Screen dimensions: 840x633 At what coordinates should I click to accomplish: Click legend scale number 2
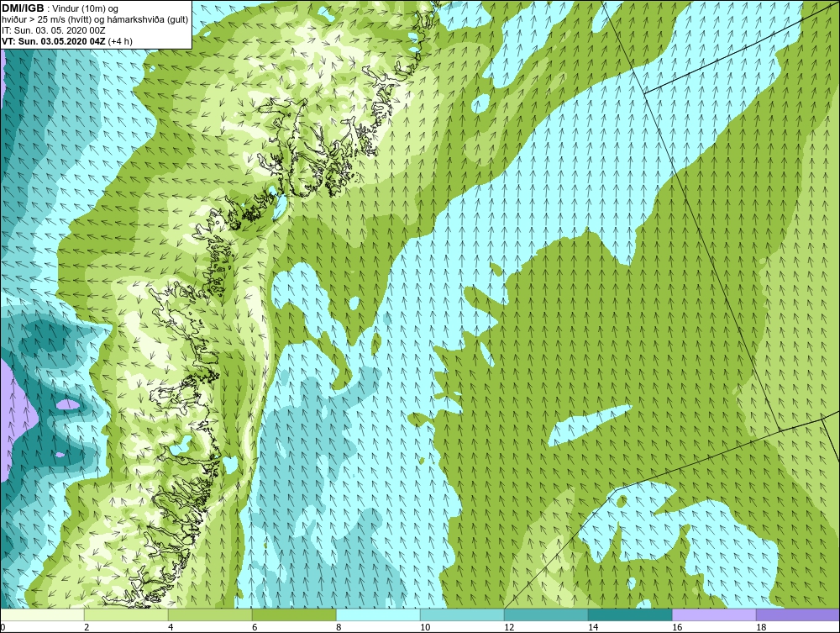87,627
